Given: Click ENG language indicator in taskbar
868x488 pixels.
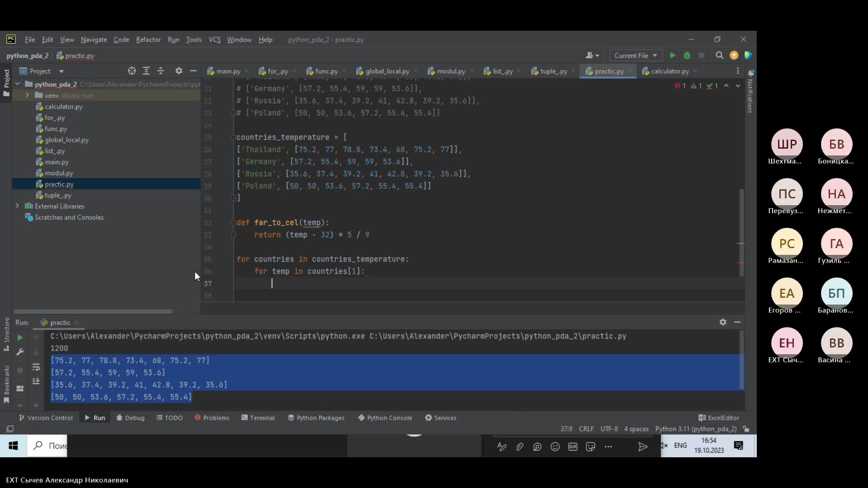Looking at the screenshot, I should 680,446.
